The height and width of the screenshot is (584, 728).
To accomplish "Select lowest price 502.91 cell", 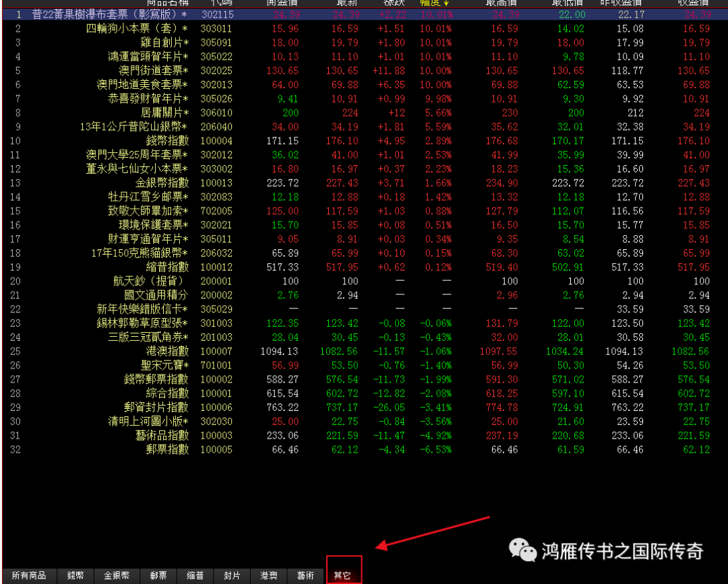I will pyautogui.click(x=568, y=267).
